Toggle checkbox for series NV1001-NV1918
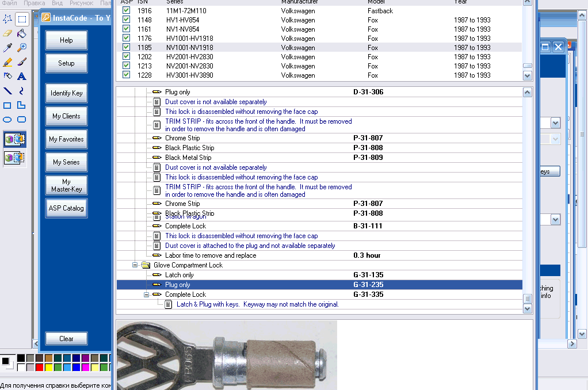588x390 pixels. click(126, 48)
